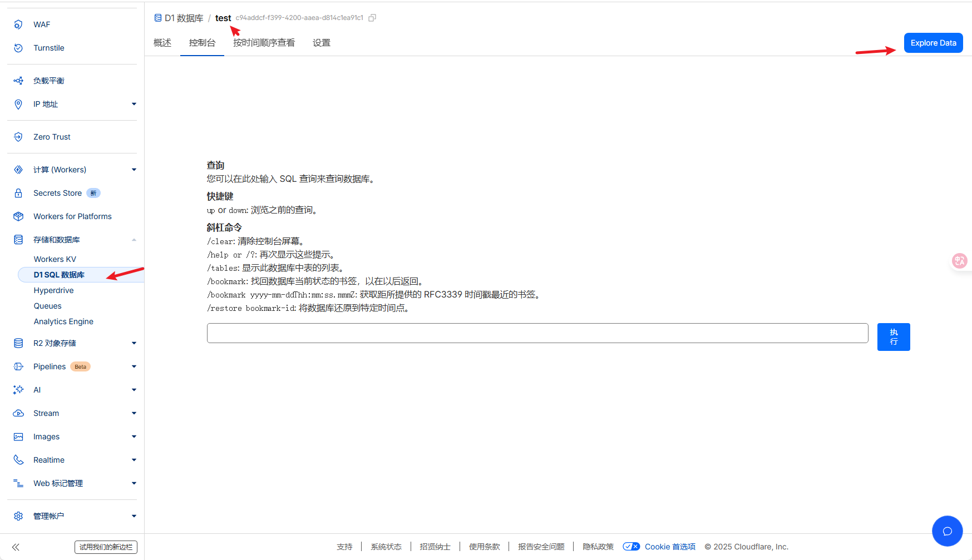Image resolution: width=972 pixels, height=560 pixels.
Task: Toggle the Cookie preferences switch
Action: (631, 547)
